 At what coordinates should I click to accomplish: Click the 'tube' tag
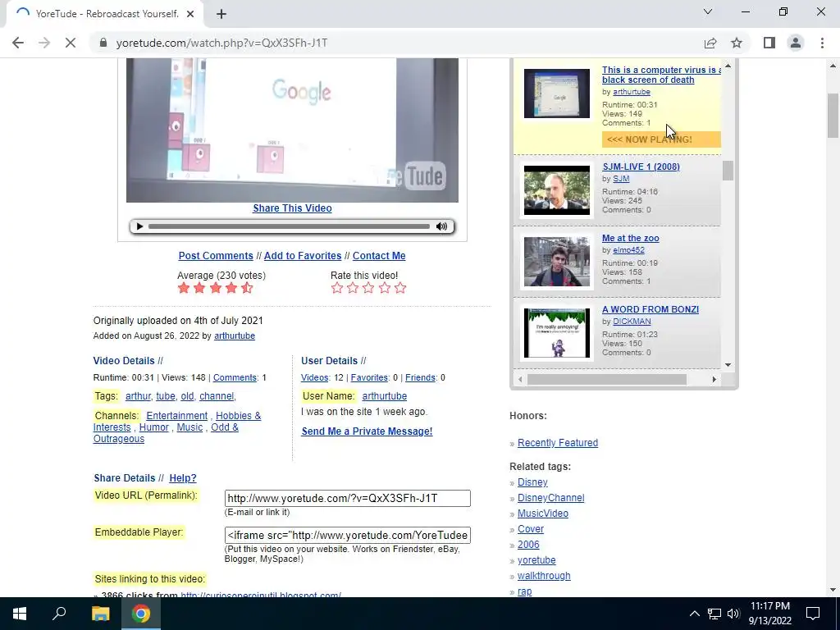(165, 396)
